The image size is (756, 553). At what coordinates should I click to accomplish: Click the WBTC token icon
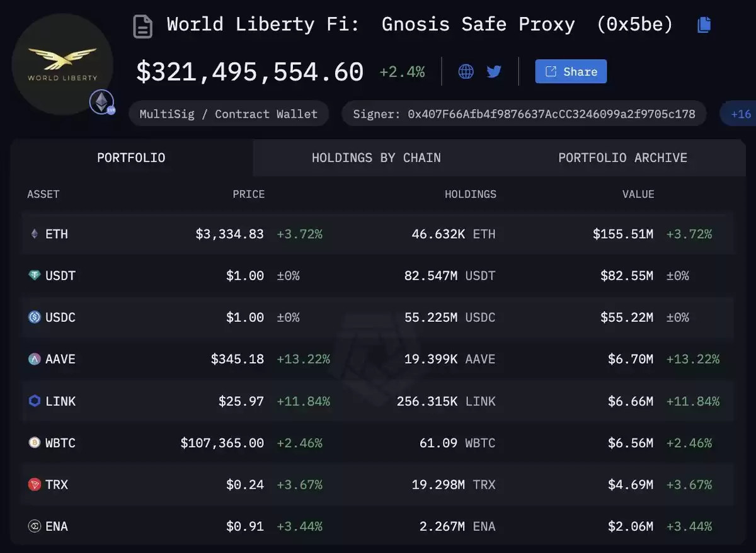(x=35, y=443)
